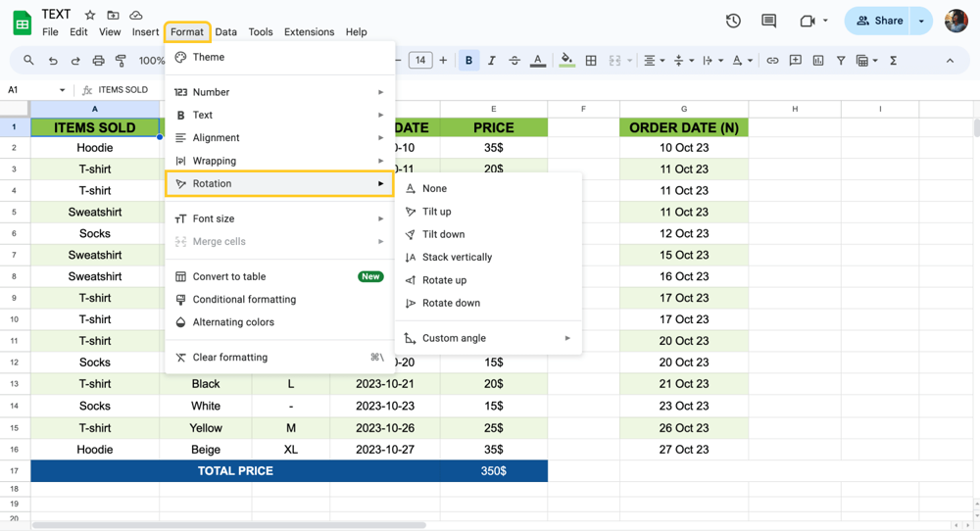Increase font size with plus button
The width and height of the screenshot is (980, 531).
[x=443, y=61]
